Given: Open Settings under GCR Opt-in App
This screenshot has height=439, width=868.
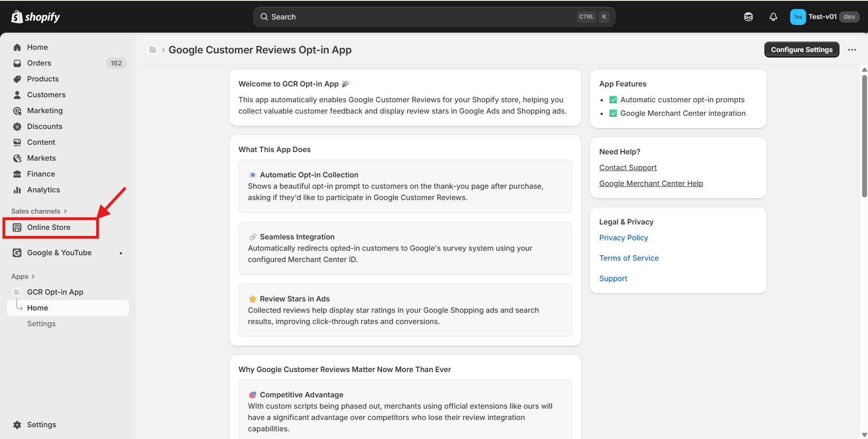Looking at the screenshot, I should (x=41, y=324).
